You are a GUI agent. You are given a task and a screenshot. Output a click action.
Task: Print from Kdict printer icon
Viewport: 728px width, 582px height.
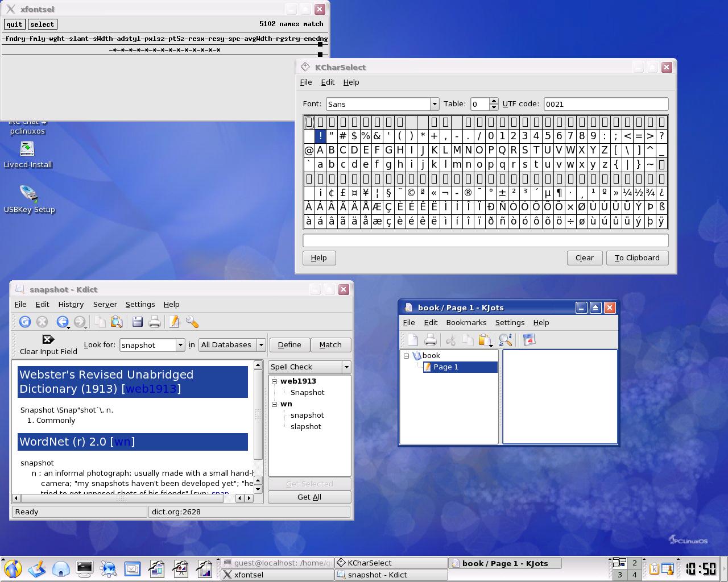pyautogui.click(x=154, y=322)
